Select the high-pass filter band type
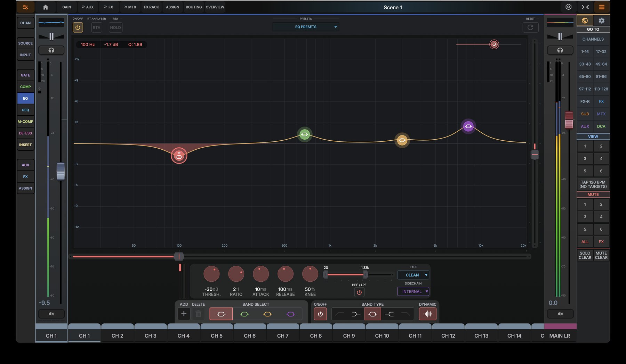 pos(339,314)
